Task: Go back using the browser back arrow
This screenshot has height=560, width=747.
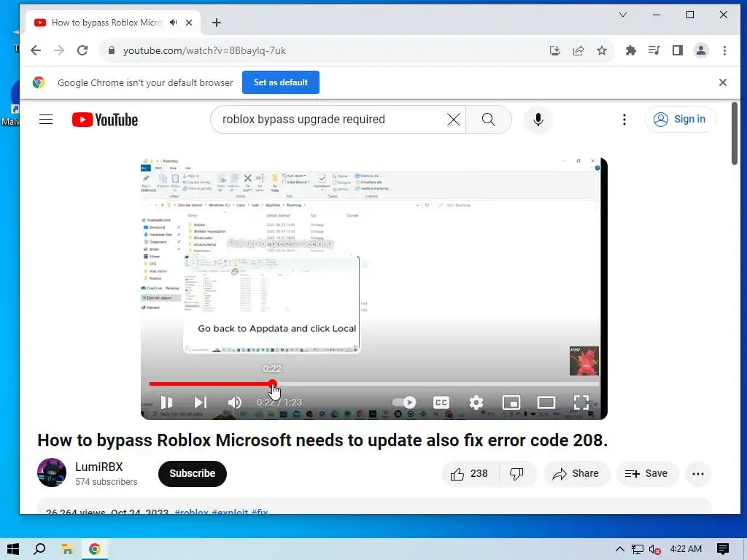Action: click(x=36, y=50)
